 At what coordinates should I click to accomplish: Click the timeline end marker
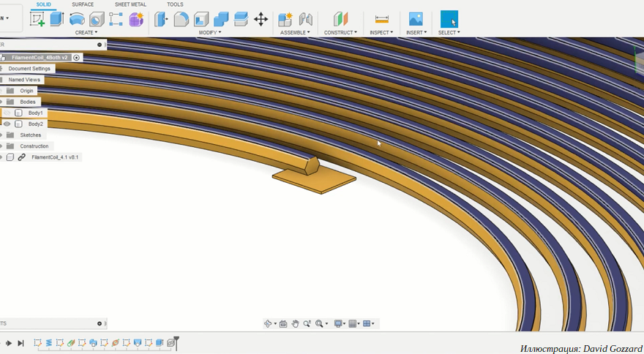pyautogui.click(x=176, y=342)
